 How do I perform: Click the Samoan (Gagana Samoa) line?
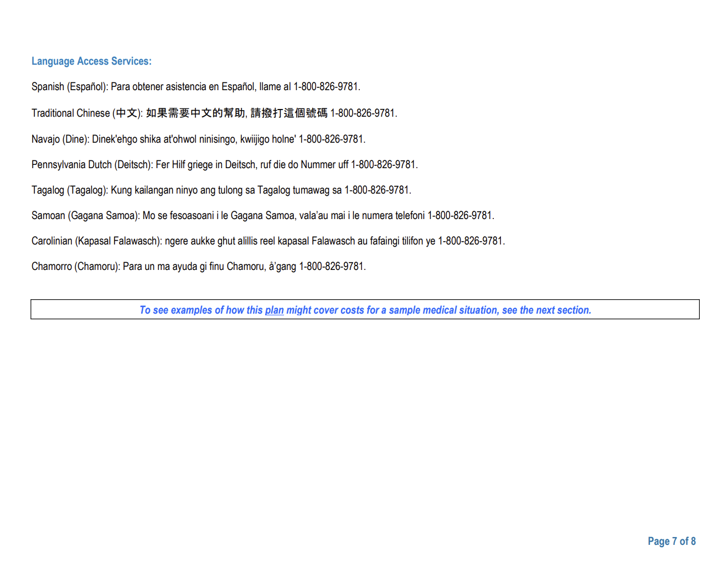pyautogui.click(x=263, y=215)
